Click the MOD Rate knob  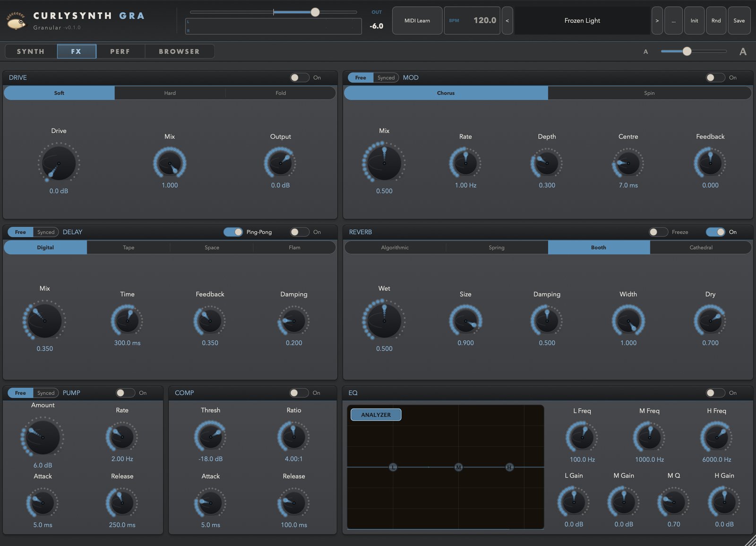coord(465,163)
